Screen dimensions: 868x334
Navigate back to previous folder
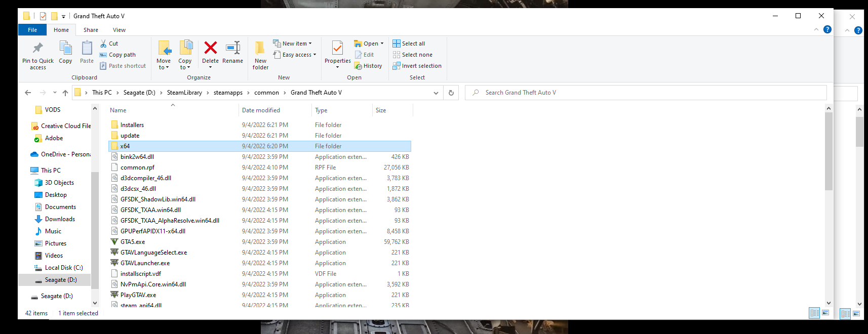click(x=28, y=93)
